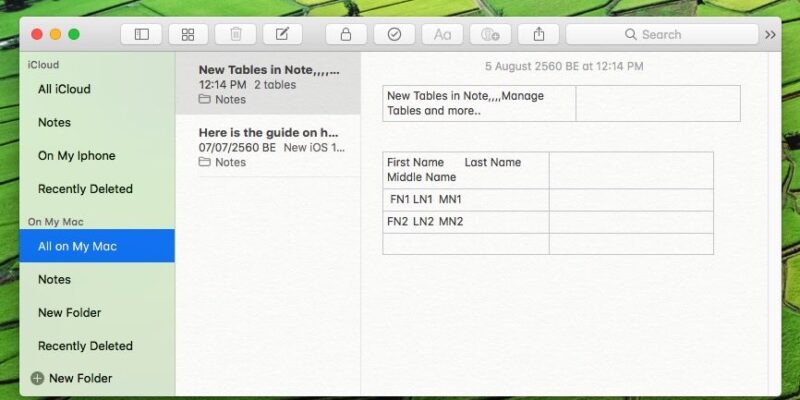Select the New Tables in Note entry
The height and width of the screenshot is (400, 800).
(x=268, y=84)
